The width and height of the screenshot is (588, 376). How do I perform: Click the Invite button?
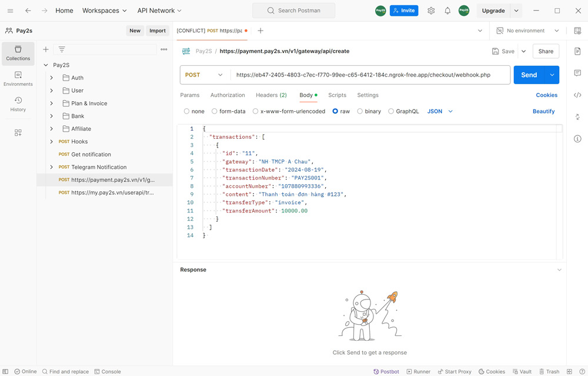click(x=404, y=11)
